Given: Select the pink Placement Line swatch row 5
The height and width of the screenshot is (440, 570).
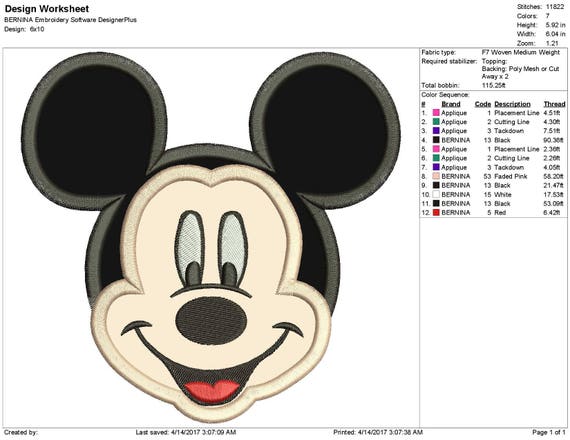Looking at the screenshot, I should [436, 149].
